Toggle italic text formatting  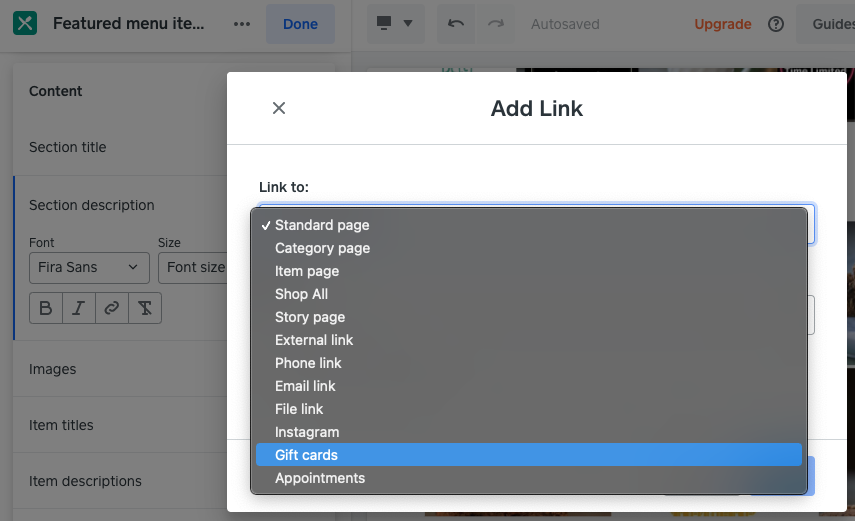click(79, 308)
